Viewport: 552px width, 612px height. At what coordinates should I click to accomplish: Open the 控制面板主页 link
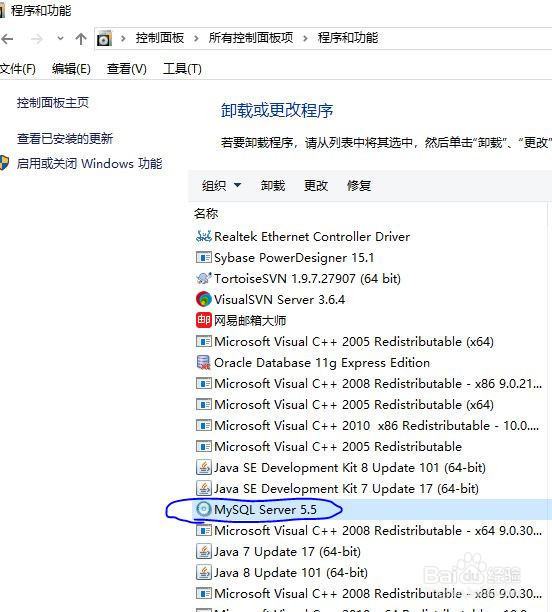53,103
